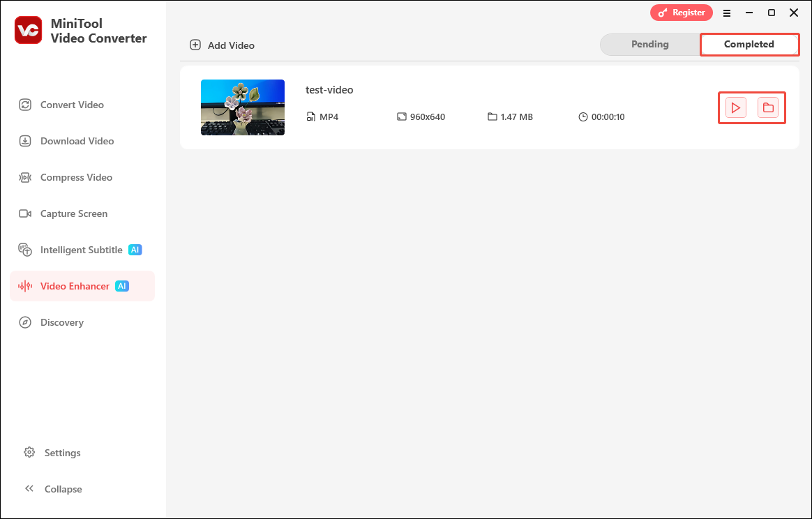Viewport: 812px width, 519px height.
Task: Open the Discovery section
Action: (x=62, y=322)
